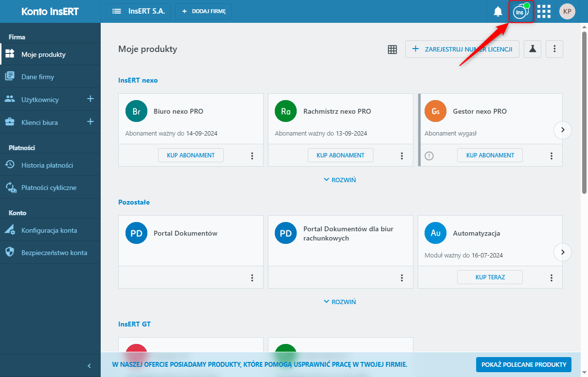
Task: Open the InsERT S.A. company switcher
Action: (x=138, y=11)
